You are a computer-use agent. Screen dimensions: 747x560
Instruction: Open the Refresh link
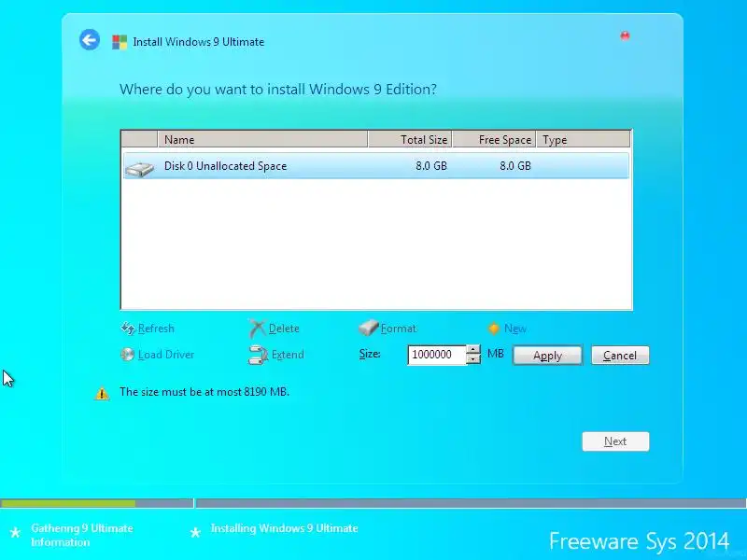click(x=156, y=329)
